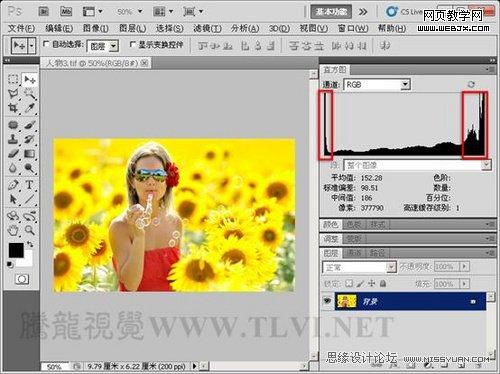Select the Crop tool
This screenshot has width=500, height=374.
pos(13,108)
